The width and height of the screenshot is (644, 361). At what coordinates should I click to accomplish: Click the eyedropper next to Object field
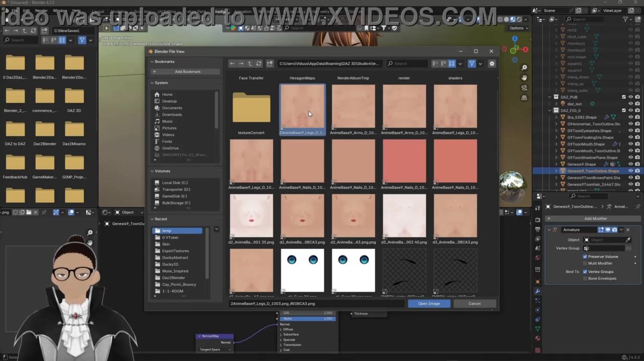628,240
